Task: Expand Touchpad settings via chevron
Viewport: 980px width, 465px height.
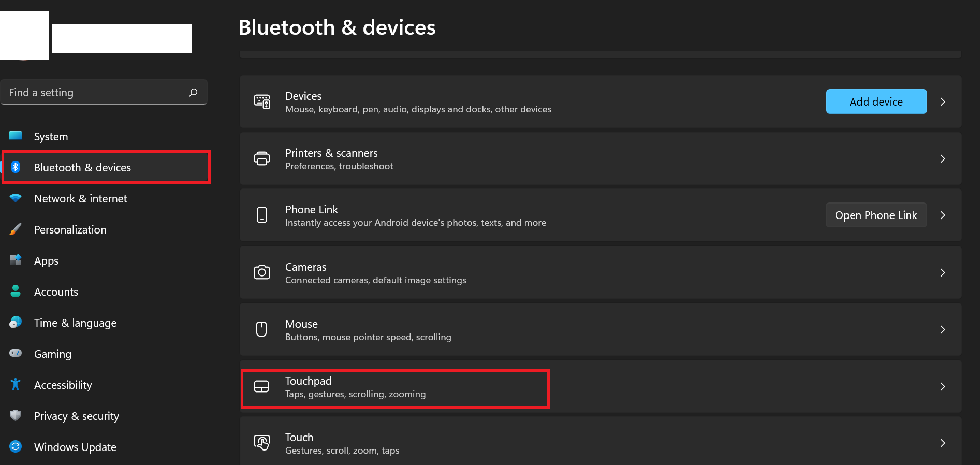Action: point(943,387)
